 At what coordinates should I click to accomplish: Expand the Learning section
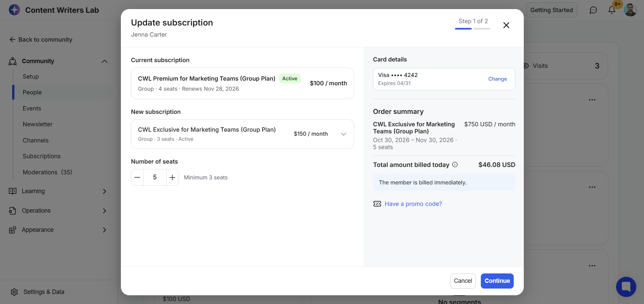[104, 191]
